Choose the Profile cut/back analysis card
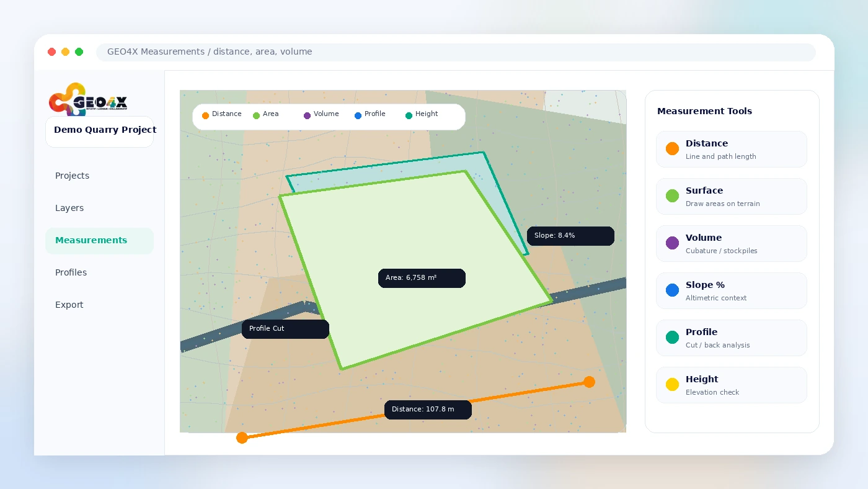868x489 pixels. [732, 338]
